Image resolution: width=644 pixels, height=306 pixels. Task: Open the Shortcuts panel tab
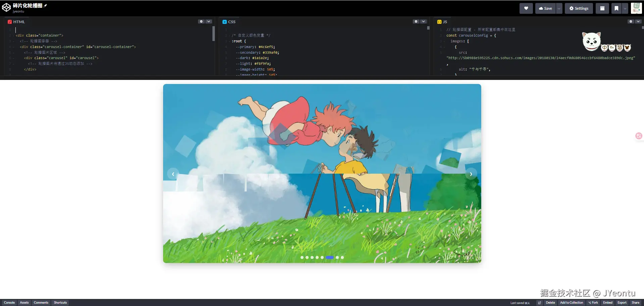click(x=60, y=303)
